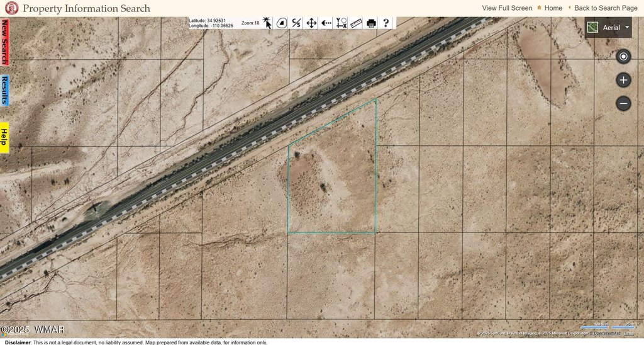
Task: Click View Full Screen link
Action: pyautogui.click(x=507, y=8)
